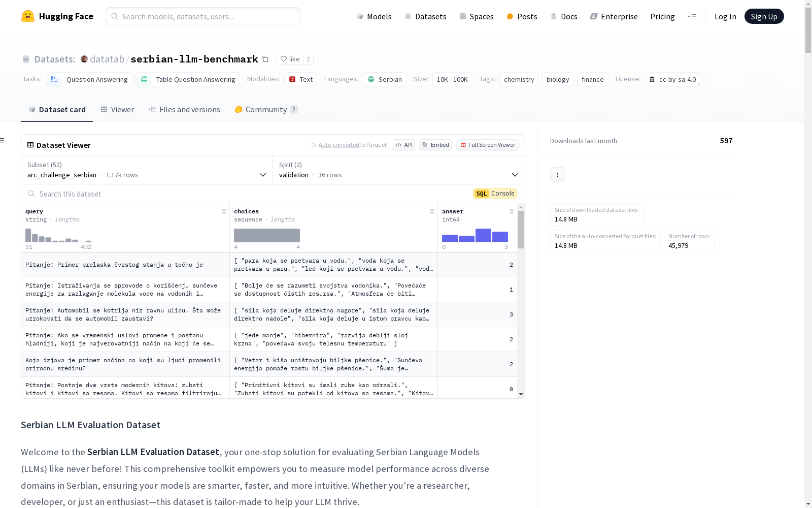The height and width of the screenshot is (508, 812).
Task: Open the datatab author page
Action: pyautogui.click(x=107, y=59)
